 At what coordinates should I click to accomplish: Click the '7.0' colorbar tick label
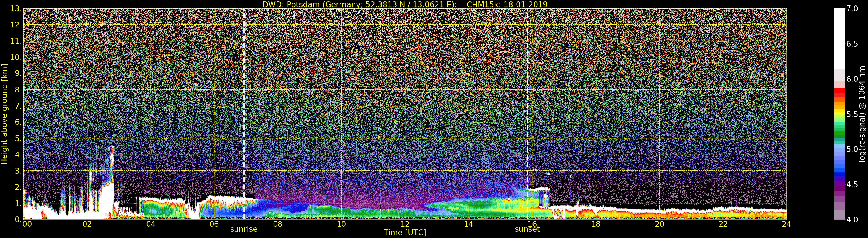tap(852, 9)
